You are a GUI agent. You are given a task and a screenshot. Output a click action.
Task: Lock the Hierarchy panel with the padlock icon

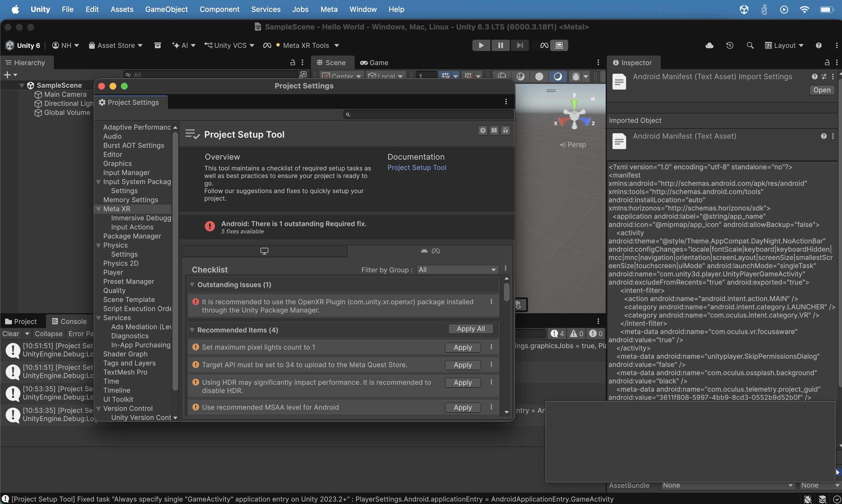pos(292,62)
